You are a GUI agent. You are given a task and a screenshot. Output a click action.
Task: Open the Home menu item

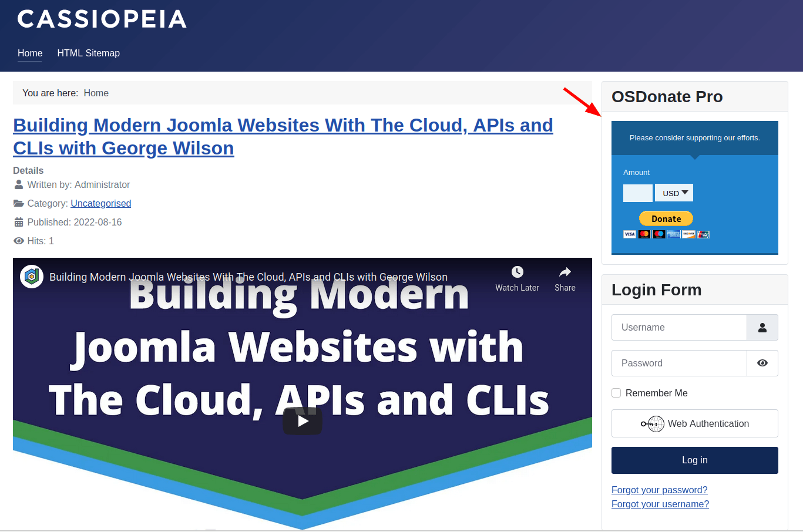click(30, 53)
